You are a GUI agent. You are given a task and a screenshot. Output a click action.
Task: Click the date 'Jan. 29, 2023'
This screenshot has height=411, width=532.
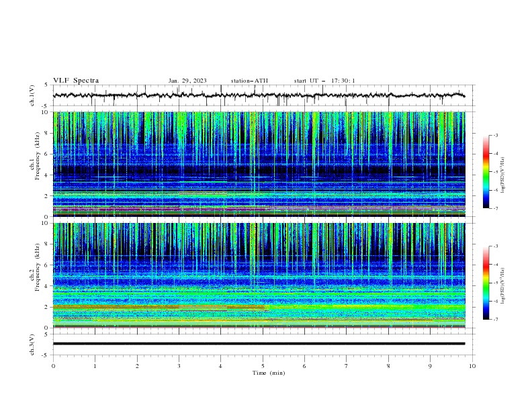click(187, 81)
